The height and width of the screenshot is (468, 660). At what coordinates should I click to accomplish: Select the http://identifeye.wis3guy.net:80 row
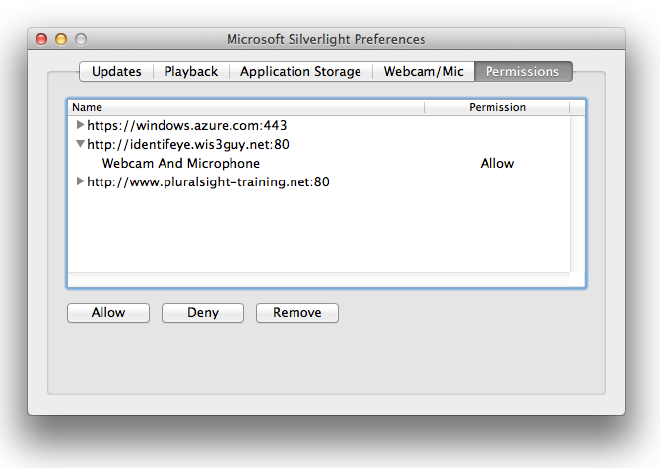click(x=319, y=144)
